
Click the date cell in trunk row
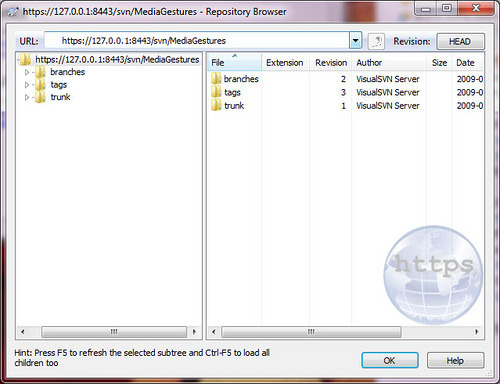470,106
